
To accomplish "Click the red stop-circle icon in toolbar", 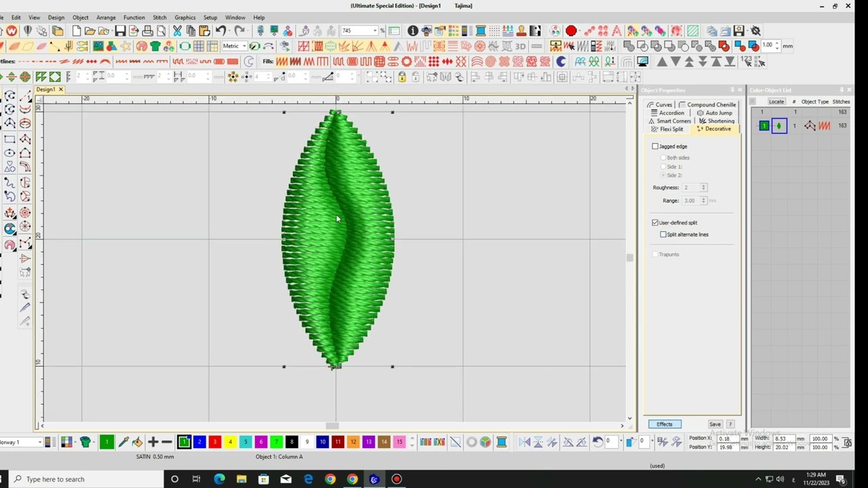I will [x=571, y=31].
